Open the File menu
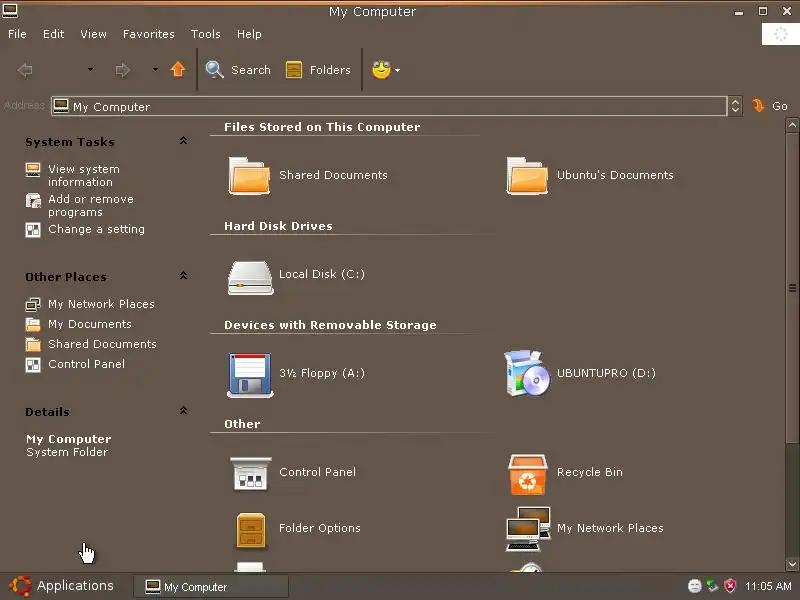This screenshot has width=800, height=600. (x=17, y=34)
